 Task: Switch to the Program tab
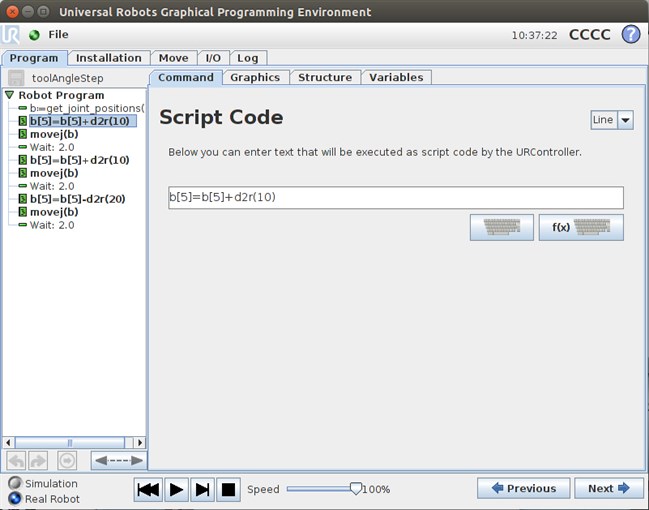coord(34,58)
